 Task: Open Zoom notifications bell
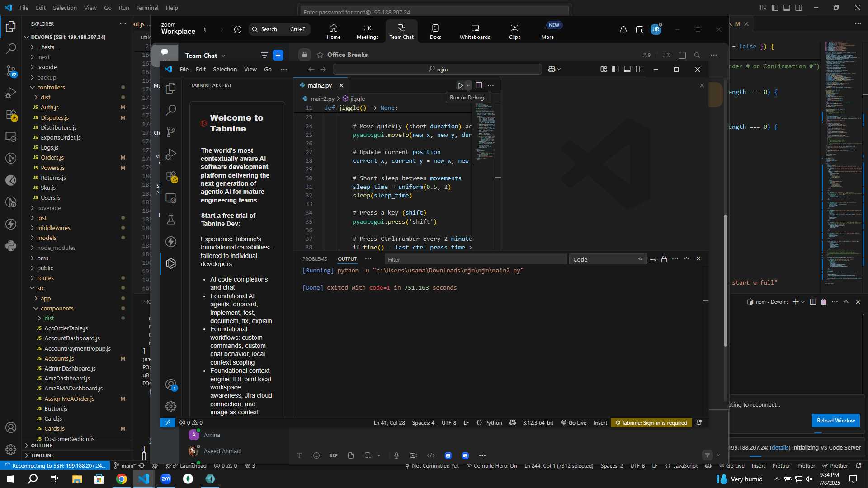[x=623, y=30]
